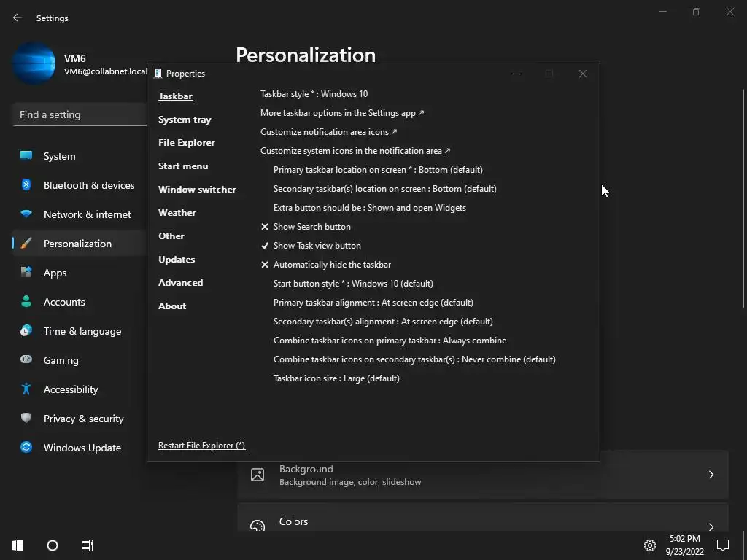The width and height of the screenshot is (747, 560).
Task: Click the Accessibility figure icon
Action: (x=26, y=389)
